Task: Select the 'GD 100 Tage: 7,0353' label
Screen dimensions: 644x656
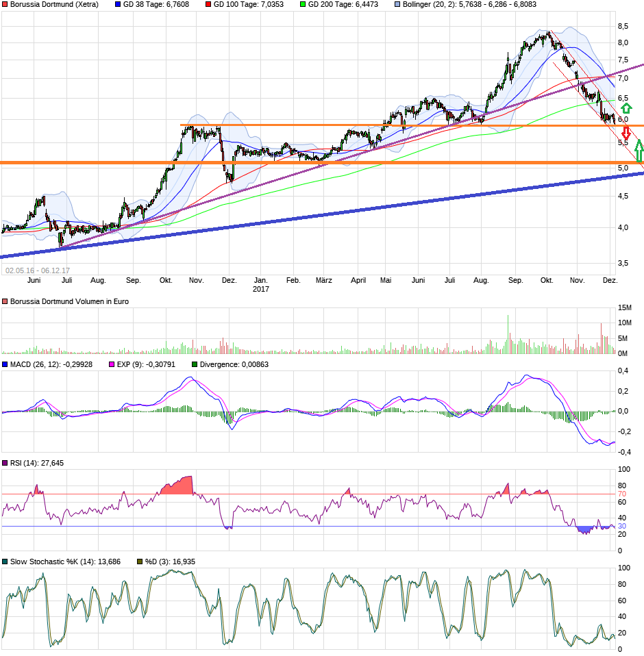Action: tap(249, 5)
